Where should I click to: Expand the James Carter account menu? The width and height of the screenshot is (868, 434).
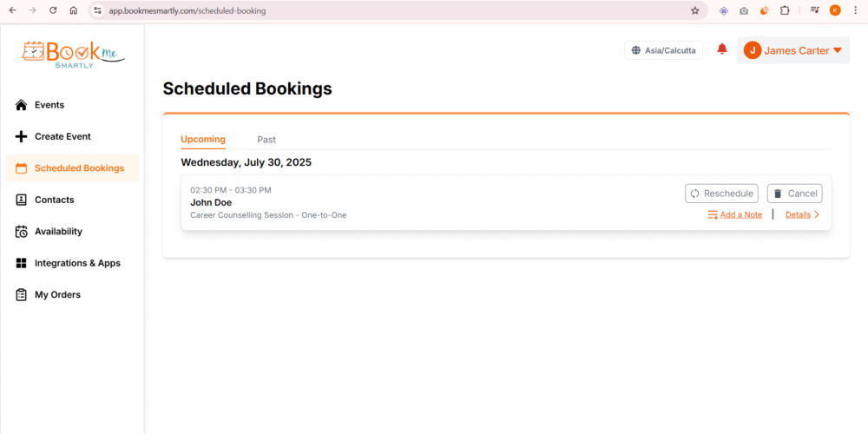click(x=793, y=50)
